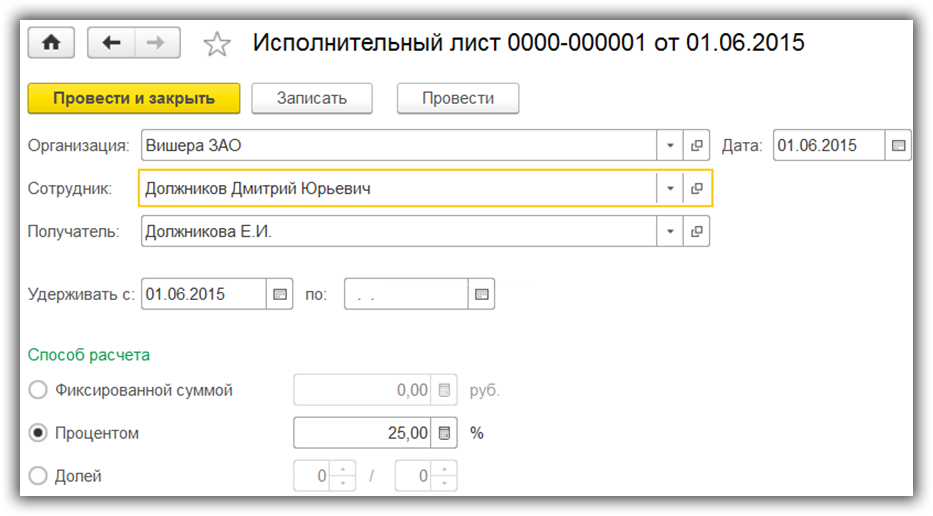Select Процентом calculation method
Viewport: 933px width, 516px height.
point(38,433)
